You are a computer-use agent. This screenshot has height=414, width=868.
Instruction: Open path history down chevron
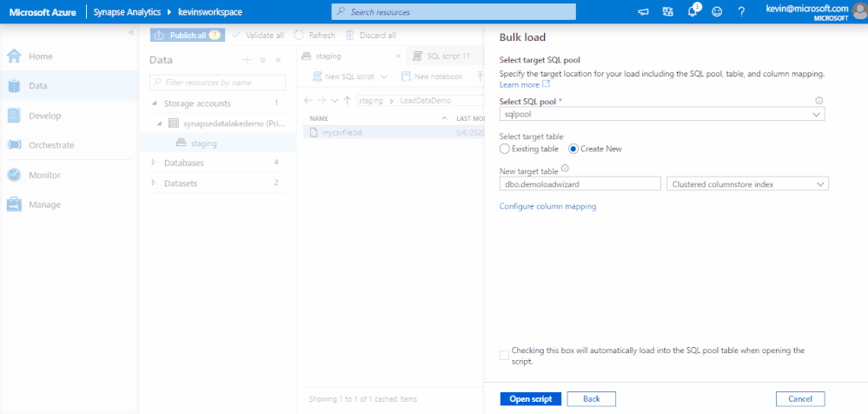click(x=335, y=100)
